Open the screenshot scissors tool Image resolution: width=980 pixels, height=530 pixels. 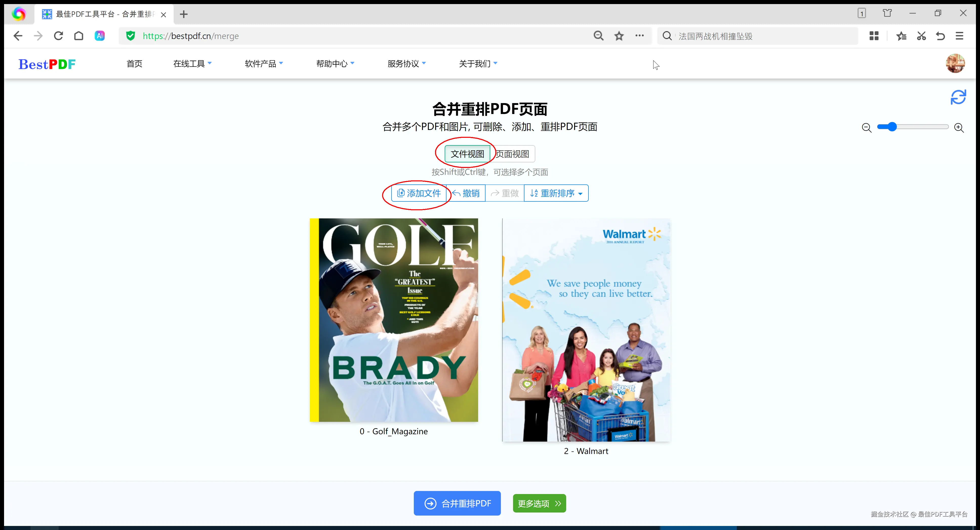tap(921, 36)
